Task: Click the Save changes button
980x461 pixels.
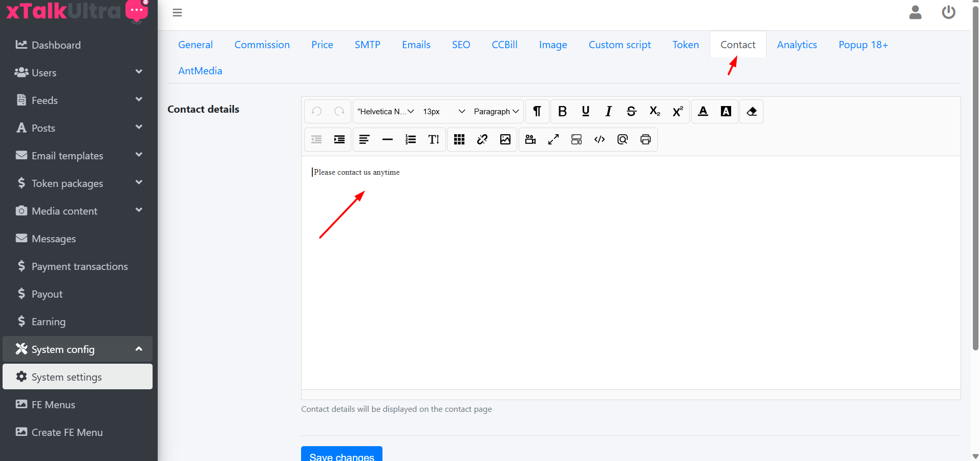Action: pos(342,455)
